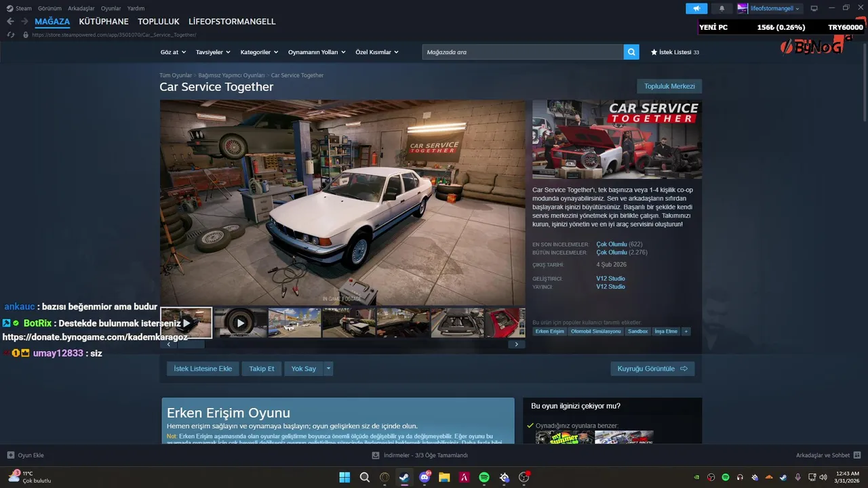Open the Oyunlar menu

pyautogui.click(x=111, y=8)
